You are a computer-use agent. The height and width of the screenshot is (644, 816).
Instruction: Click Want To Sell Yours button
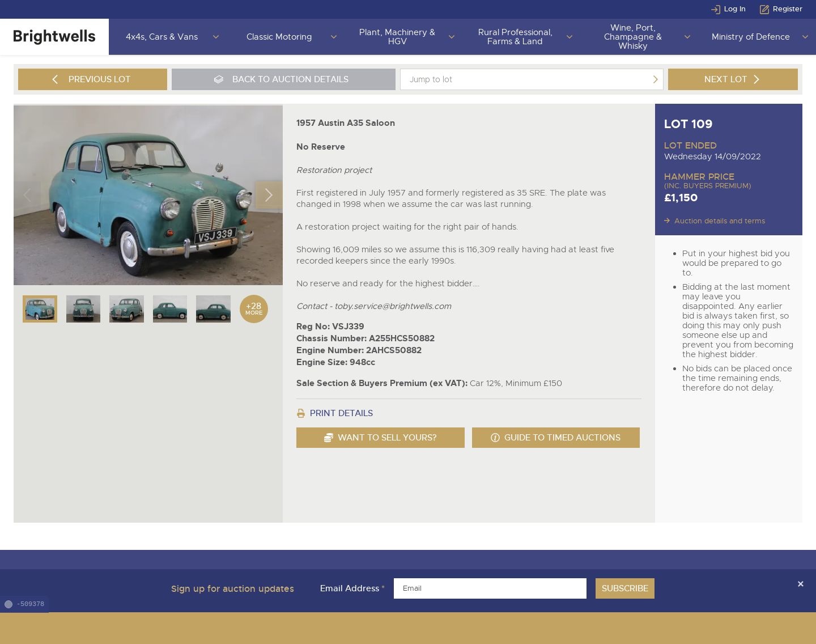(380, 438)
